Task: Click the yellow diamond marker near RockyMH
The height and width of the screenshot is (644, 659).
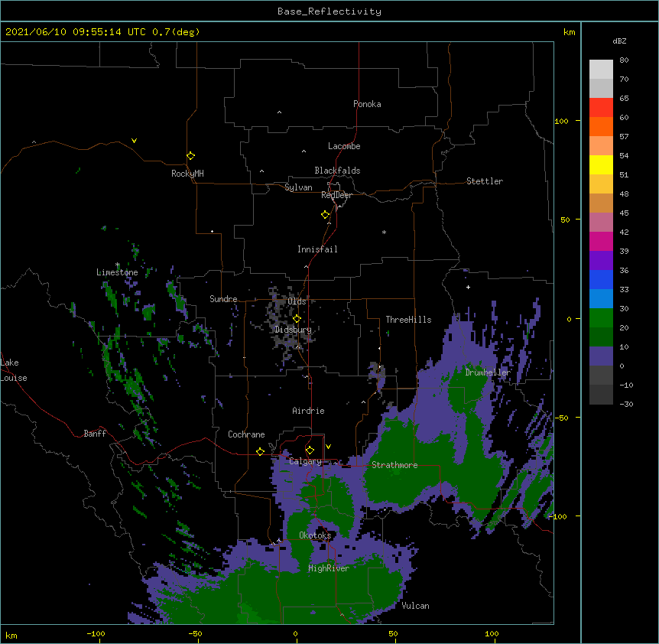Action: (x=191, y=156)
